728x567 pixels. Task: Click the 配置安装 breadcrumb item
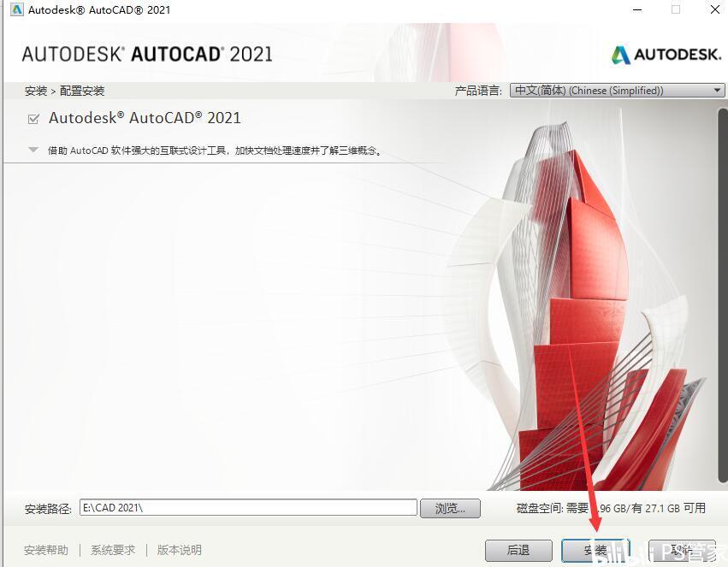[82, 91]
